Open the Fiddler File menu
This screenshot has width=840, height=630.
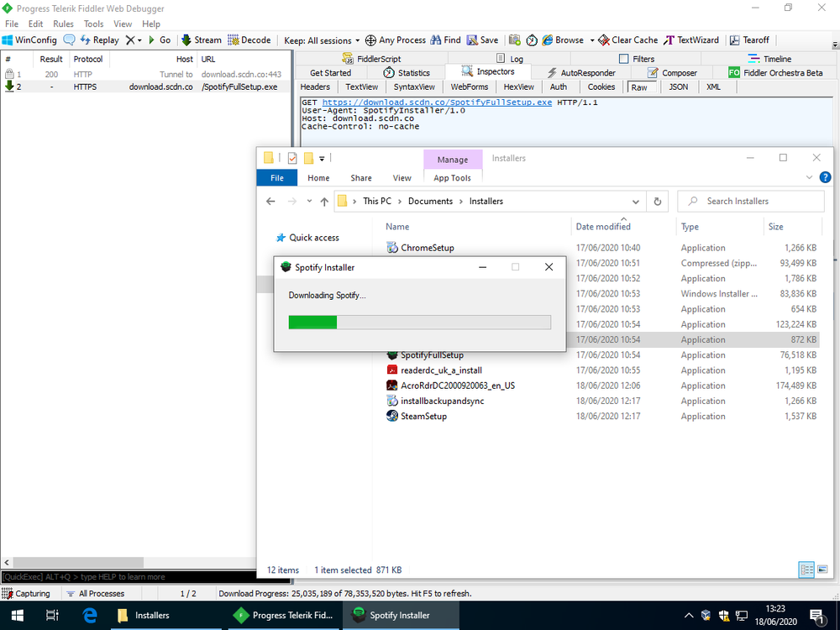click(11, 24)
